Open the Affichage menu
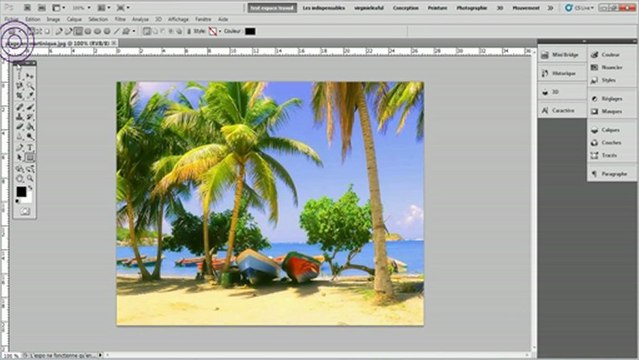The image size is (639, 360). coord(178,19)
